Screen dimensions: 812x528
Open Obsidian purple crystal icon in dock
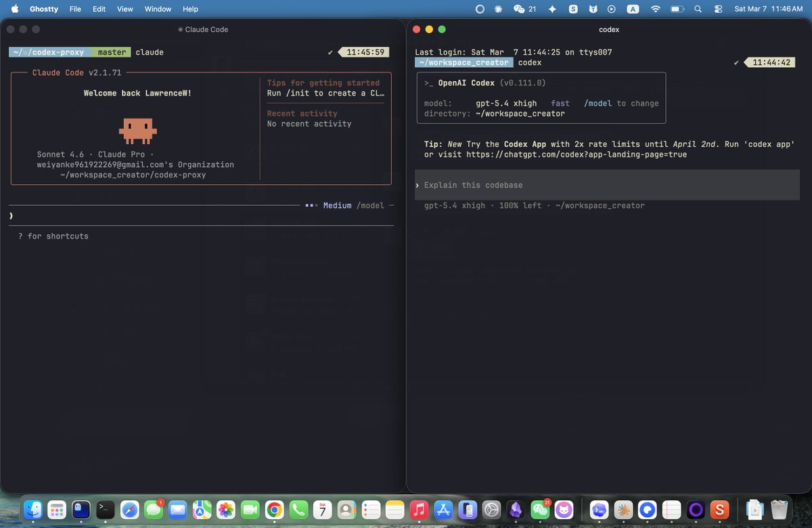tap(516, 509)
